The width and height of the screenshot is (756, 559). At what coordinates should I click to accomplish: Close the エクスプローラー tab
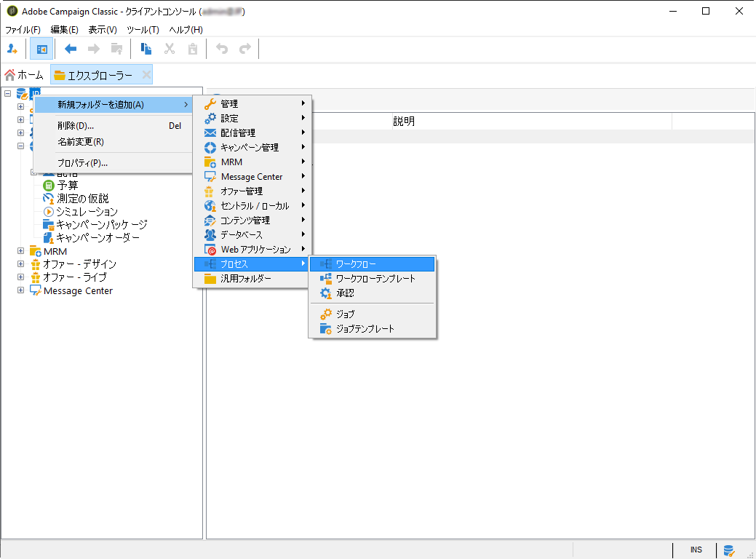146,75
